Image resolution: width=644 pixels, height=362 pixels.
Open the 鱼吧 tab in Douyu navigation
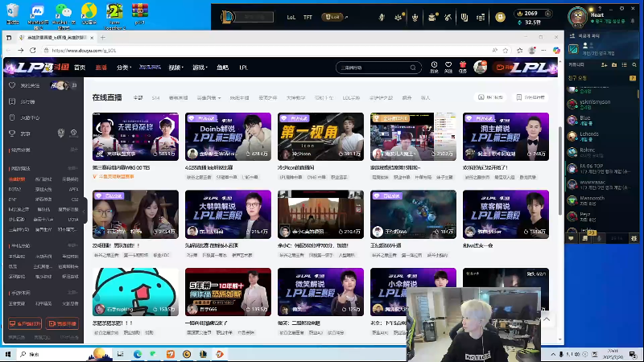point(222,68)
